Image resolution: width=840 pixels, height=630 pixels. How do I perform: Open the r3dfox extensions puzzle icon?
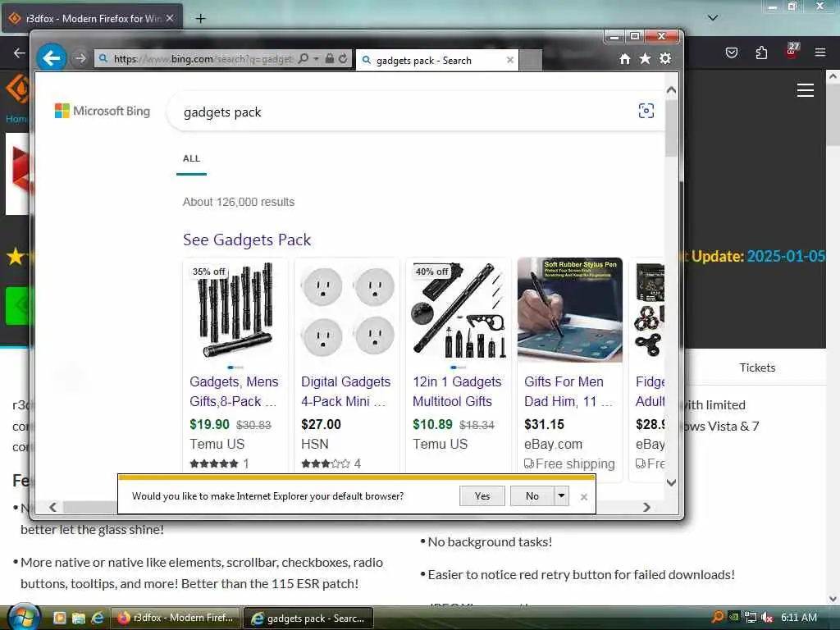761,52
